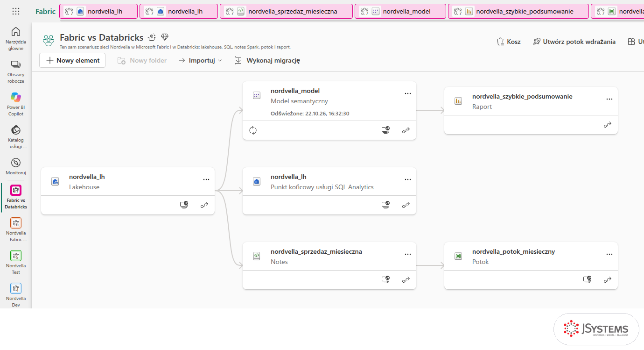Click database icon on SQL Analytics endpoint card

(385, 205)
